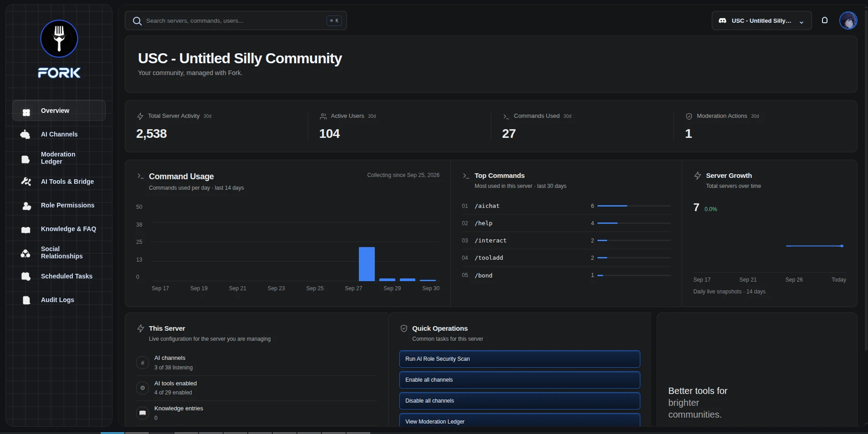Screen dimensions: 868x434
Task: Click the AI Channels sidebar icon
Action: click(x=26, y=134)
